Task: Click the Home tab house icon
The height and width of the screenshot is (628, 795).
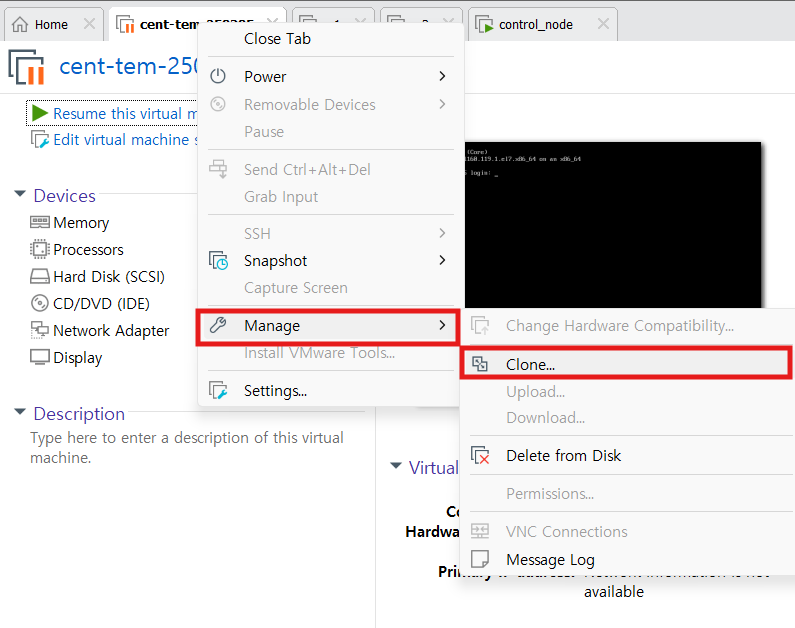Action: point(20,24)
